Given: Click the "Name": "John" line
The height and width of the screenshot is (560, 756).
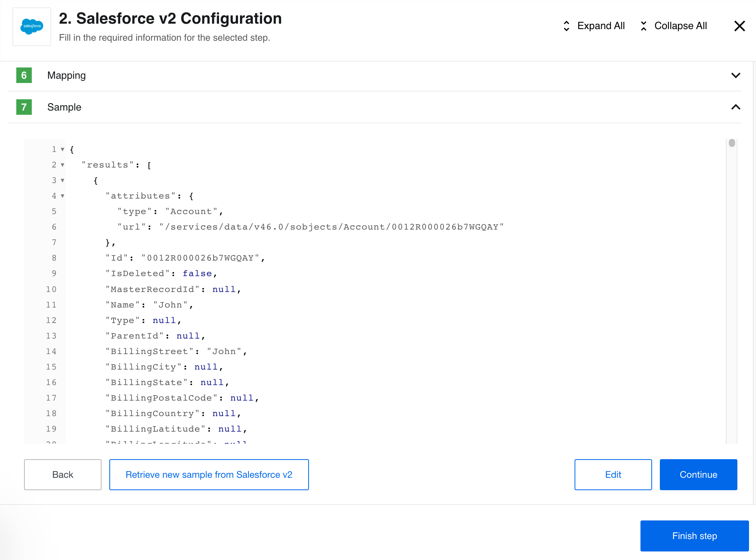Looking at the screenshot, I should click(149, 305).
